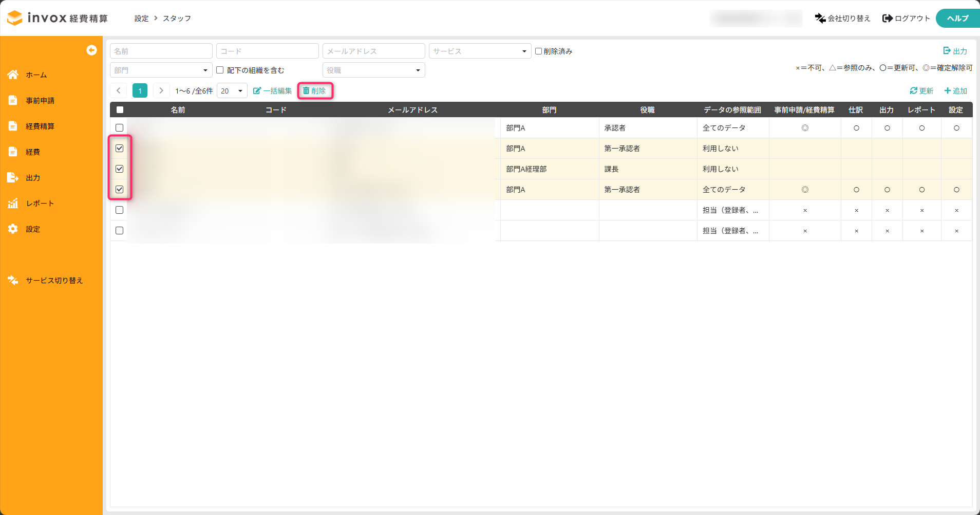
Task: Click the 出力 export icon at top right
Action: (947, 51)
